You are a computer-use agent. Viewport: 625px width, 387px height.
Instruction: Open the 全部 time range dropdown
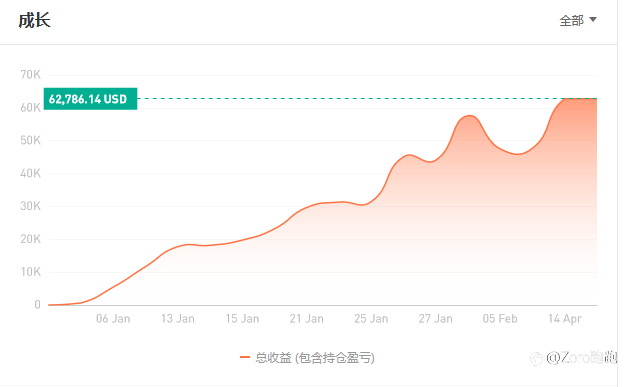coord(578,20)
